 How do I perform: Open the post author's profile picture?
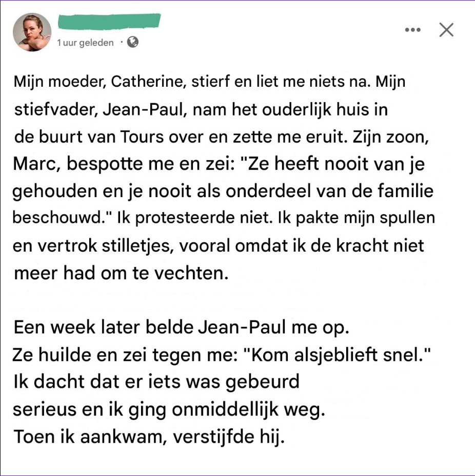(32, 32)
